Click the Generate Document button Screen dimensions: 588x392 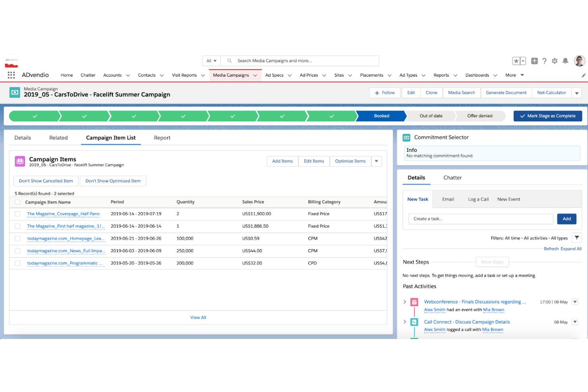click(x=506, y=93)
